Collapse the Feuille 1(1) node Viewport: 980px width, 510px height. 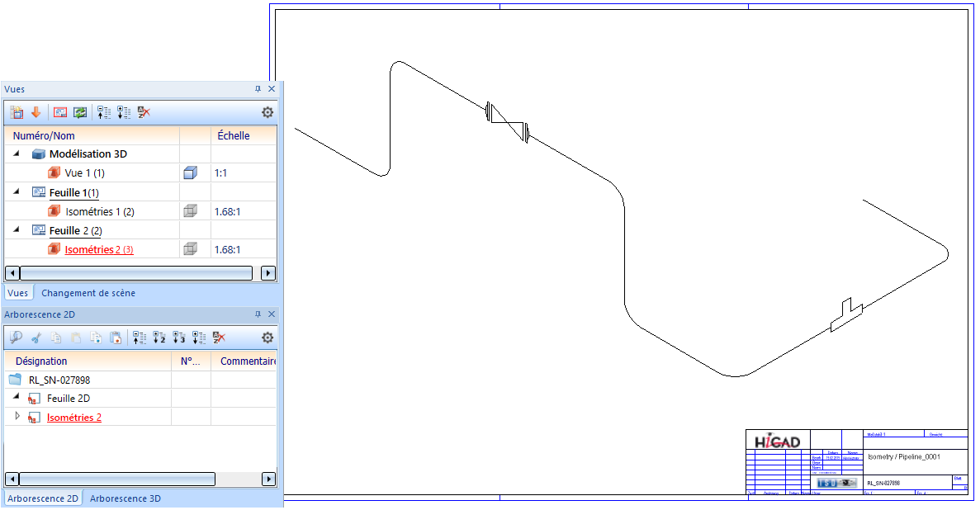coord(17,192)
